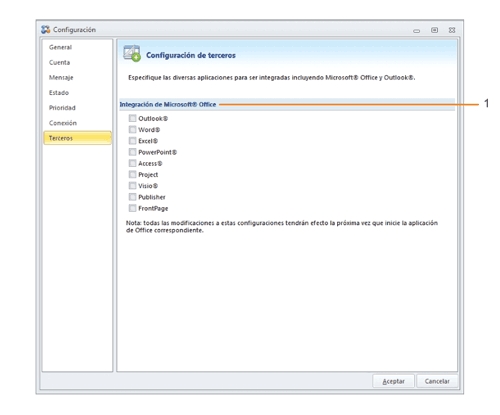
Task: Click the Configuración app icon in title bar
Action: [x=46, y=30]
